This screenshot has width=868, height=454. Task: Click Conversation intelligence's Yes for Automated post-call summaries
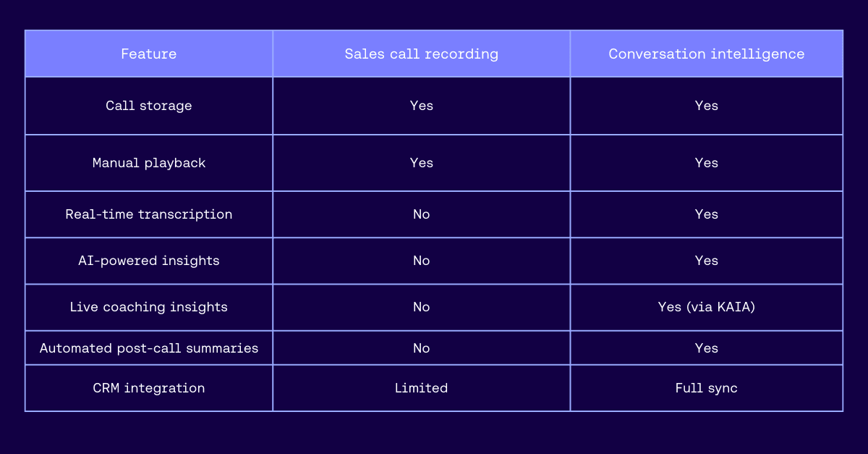pyautogui.click(x=706, y=348)
